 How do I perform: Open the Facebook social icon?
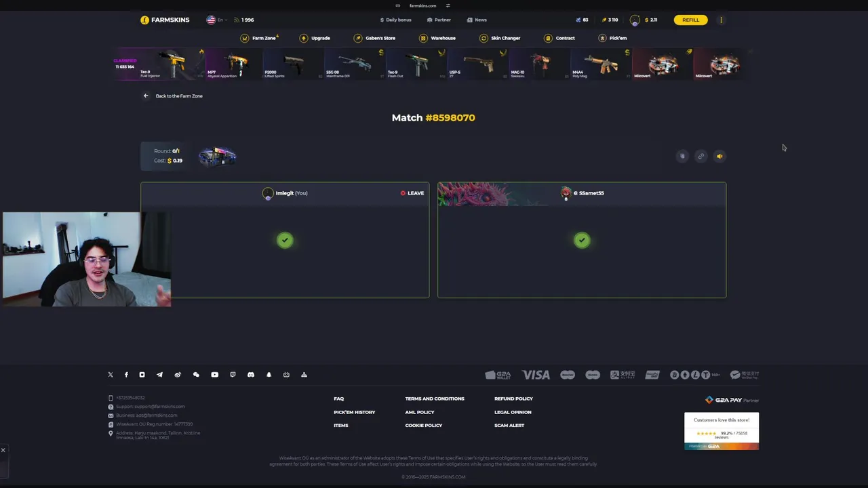tap(126, 374)
